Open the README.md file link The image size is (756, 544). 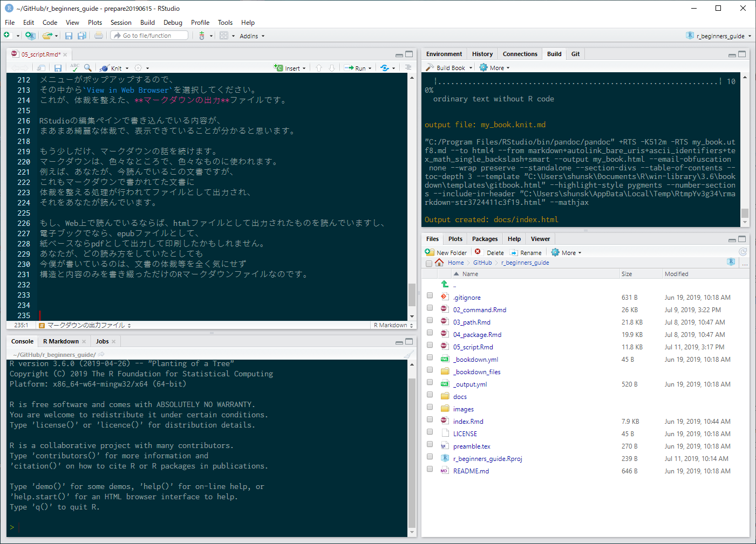tap(471, 471)
